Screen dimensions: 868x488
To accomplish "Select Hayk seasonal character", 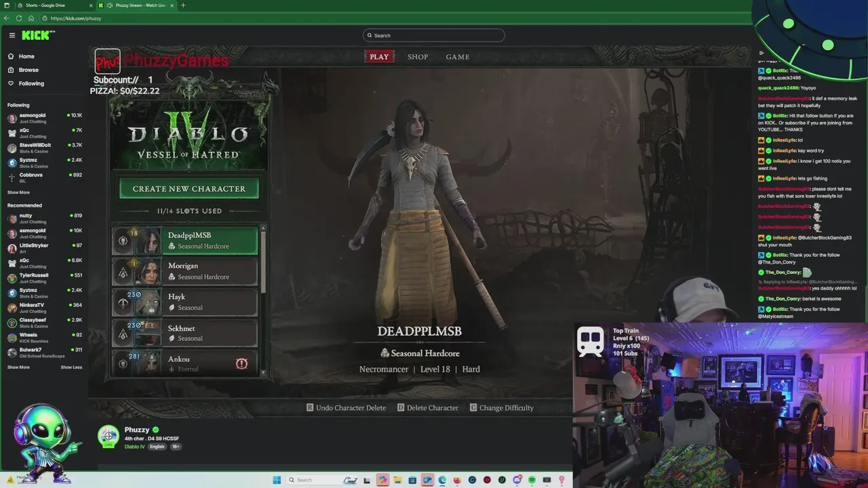I will pos(185,302).
